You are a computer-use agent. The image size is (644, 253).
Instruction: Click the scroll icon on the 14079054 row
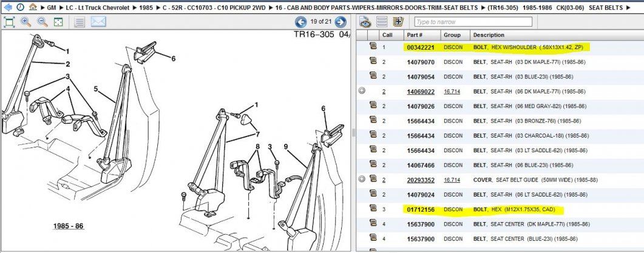[x=373, y=76]
